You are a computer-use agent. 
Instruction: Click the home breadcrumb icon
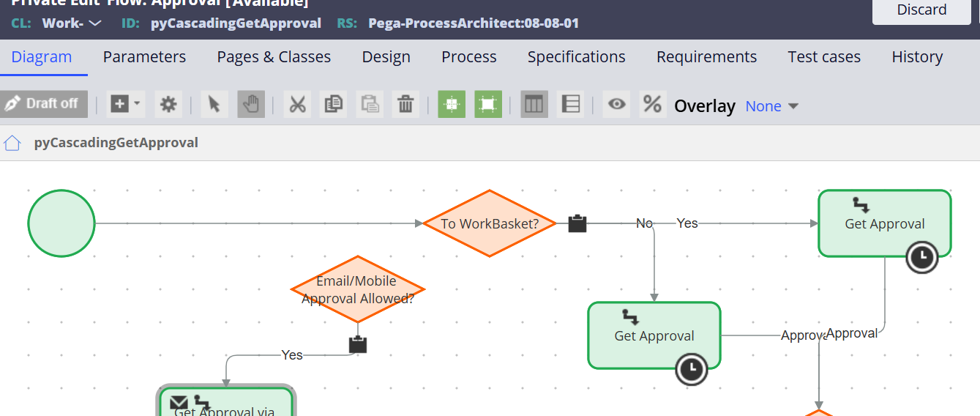tap(12, 142)
